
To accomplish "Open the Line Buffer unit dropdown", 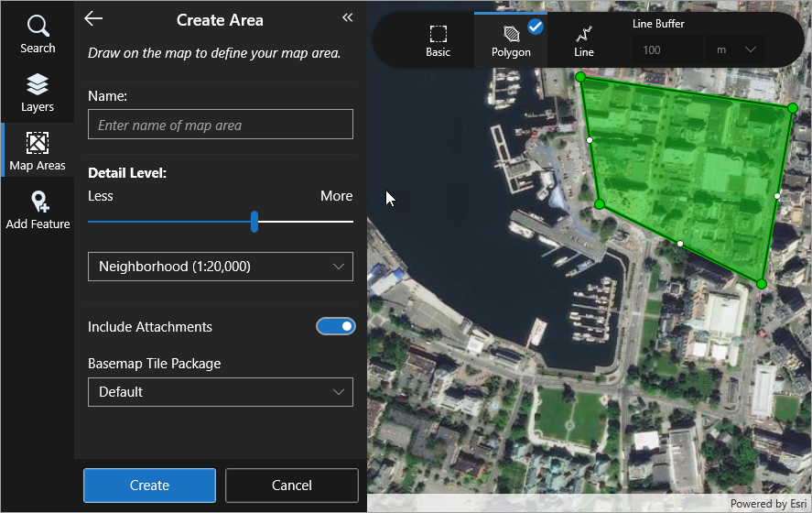I will click(735, 49).
